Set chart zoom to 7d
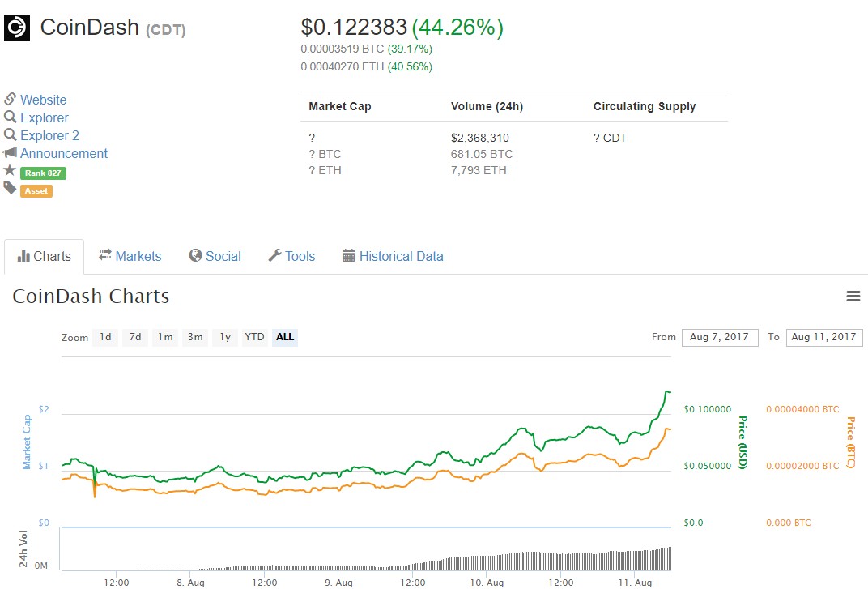This screenshot has width=868, height=589. click(135, 337)
